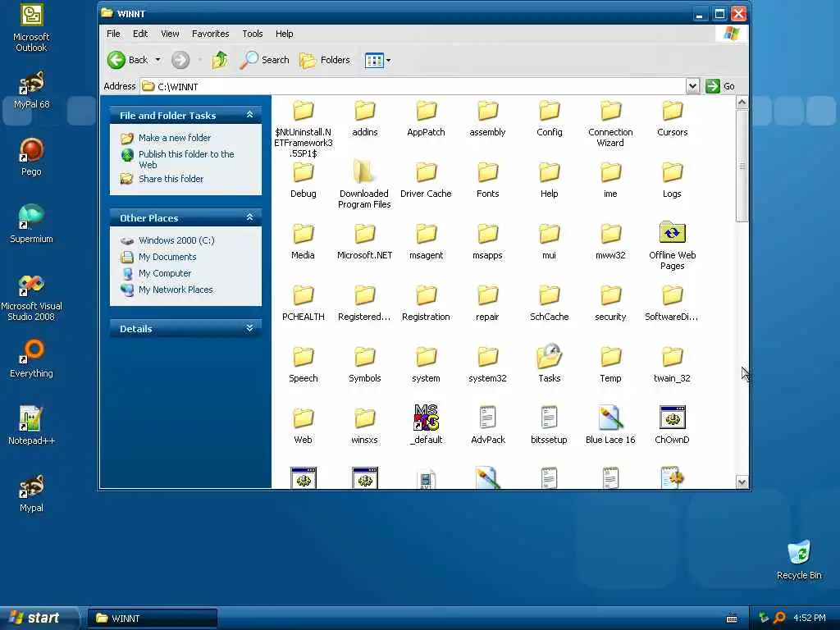The width and height of the screenshot is (840, 630).
Task: Open the Favorites menu
Action: (x=211, y=33)
